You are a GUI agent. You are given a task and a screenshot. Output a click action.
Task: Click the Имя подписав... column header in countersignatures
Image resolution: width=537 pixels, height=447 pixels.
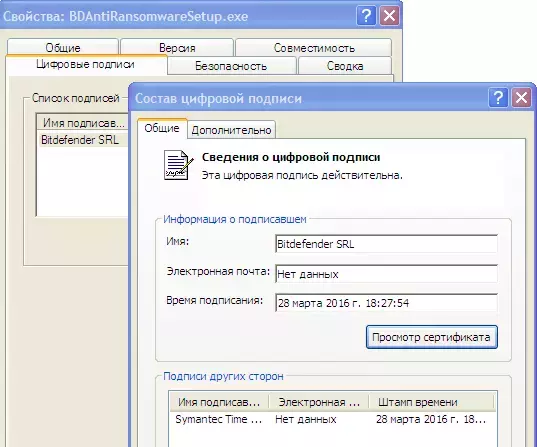[x=219, y=402]
